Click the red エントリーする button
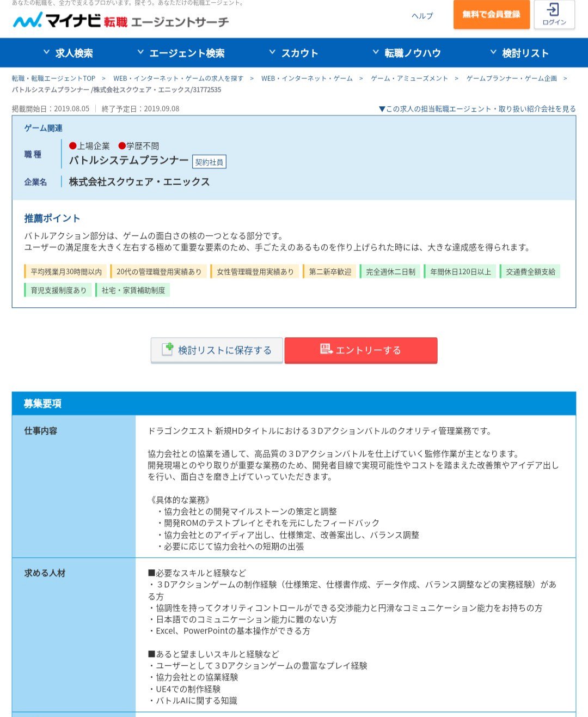Image resolution: width=588 pixels, height=717 pixels. point(361,350)
